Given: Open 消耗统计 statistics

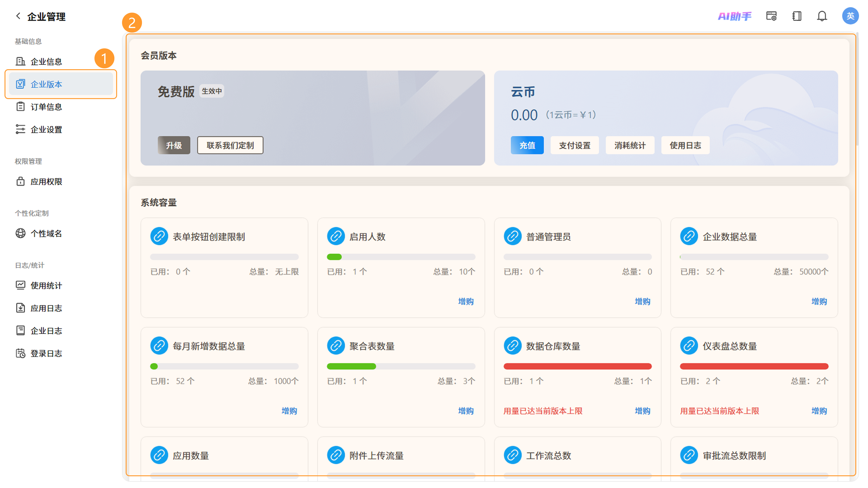Looking at the screenshot, I should 630,145.
